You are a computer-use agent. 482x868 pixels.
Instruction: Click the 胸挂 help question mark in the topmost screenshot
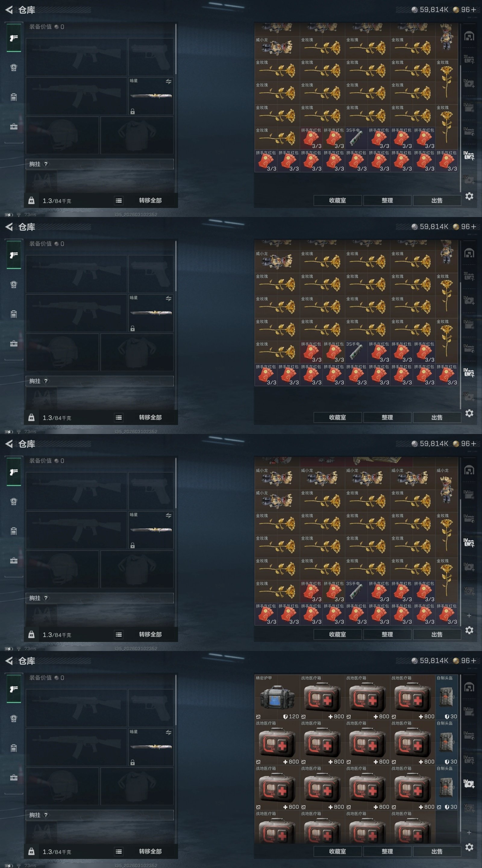point(46,164)
